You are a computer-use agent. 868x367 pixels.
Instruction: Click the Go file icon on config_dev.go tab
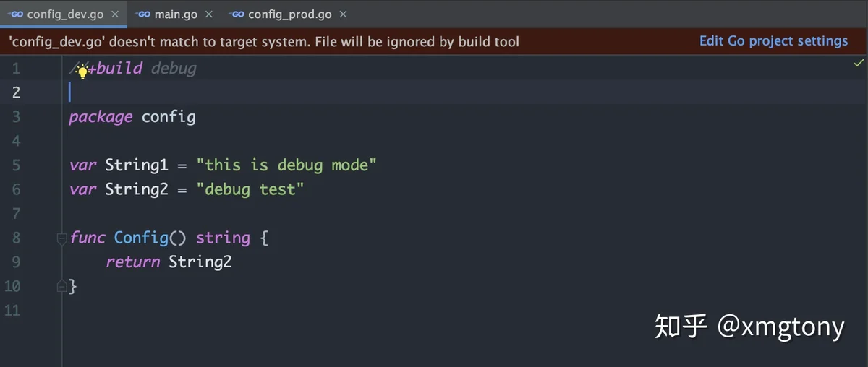coord(16,14)
